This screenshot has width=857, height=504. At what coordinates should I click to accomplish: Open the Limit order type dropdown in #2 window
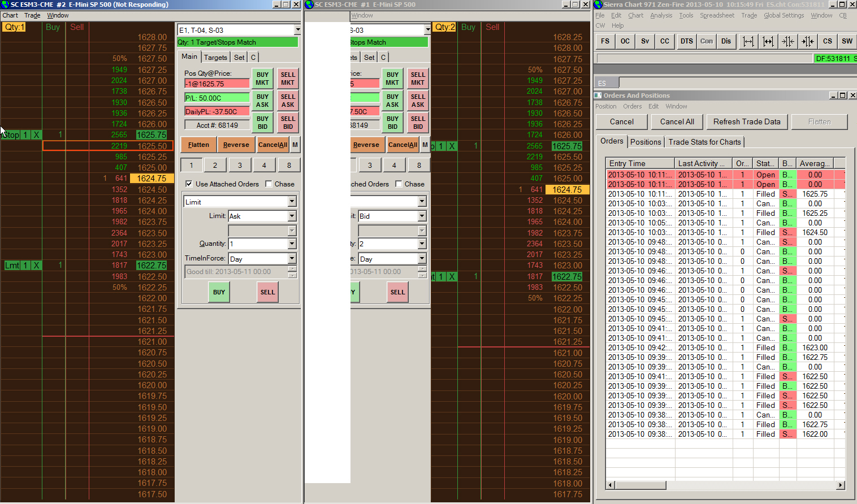coord(292,202)
